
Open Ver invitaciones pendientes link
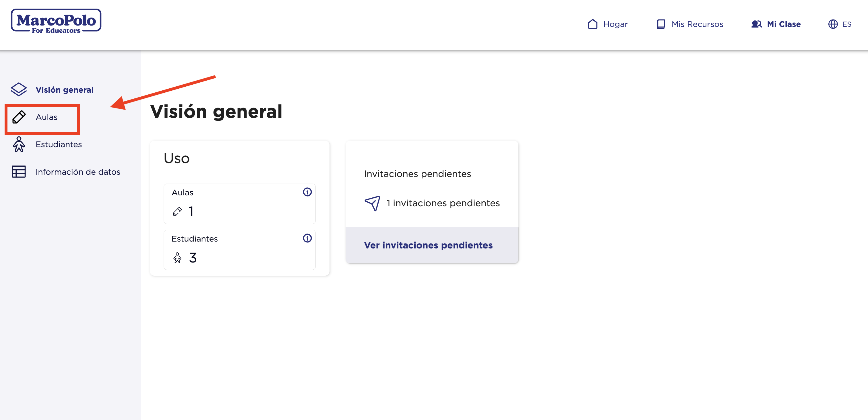click(428, 245)
